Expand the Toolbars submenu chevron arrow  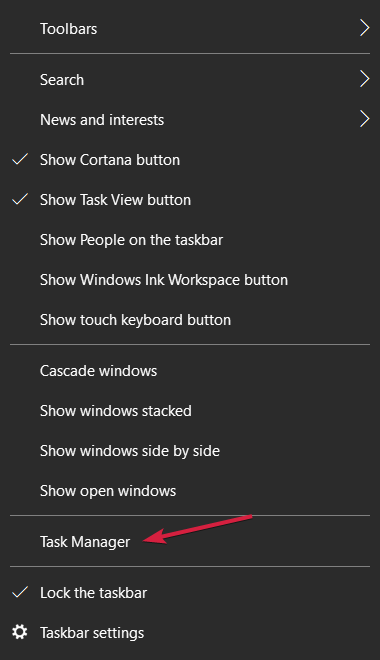point(364,28)
